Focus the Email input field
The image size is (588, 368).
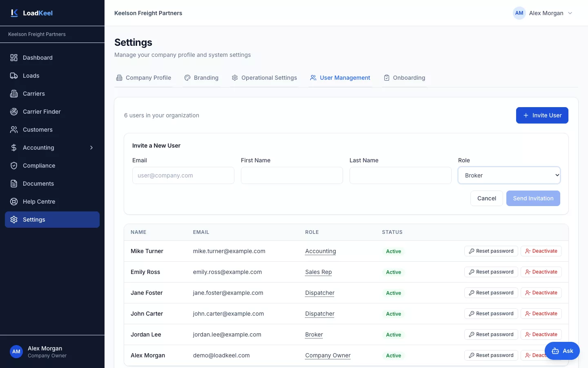pyautogui.click(x=183, y=175)
